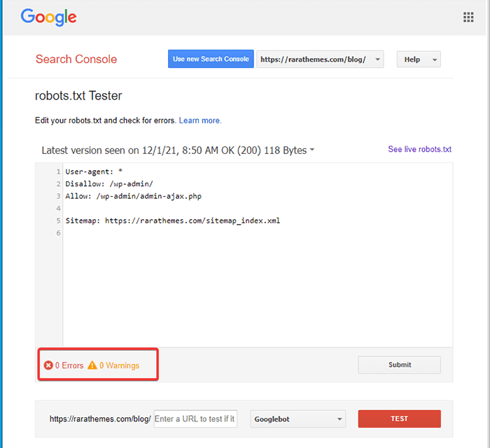Screen dimensions: 490x448
Task: Click the 0 Warnings label
Action: coord(119,365)
